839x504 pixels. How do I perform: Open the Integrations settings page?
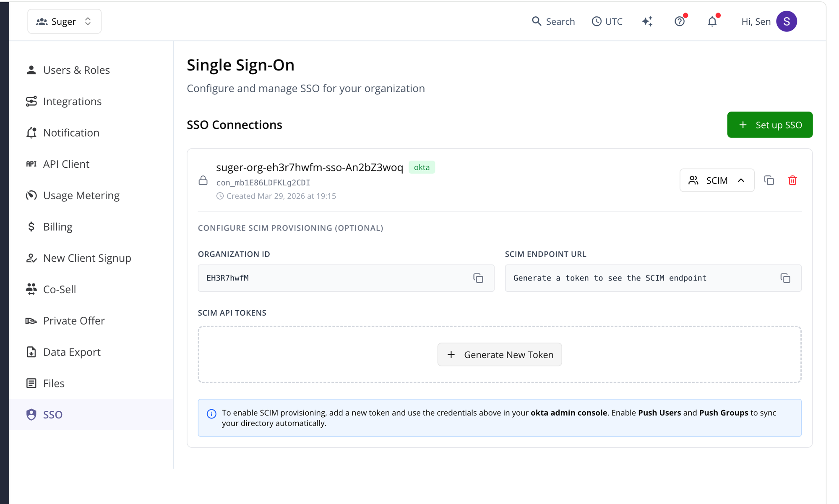pyautogui.click(x=72, y=101)
